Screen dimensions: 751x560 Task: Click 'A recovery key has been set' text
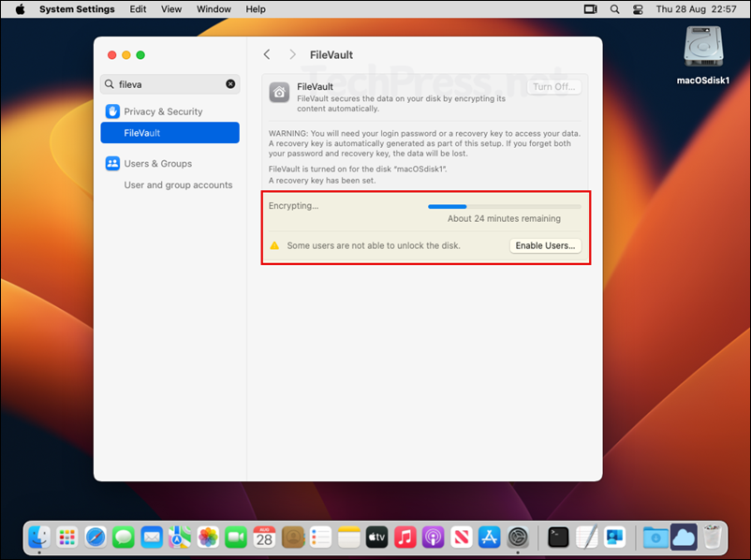click(x=322, y=181)
